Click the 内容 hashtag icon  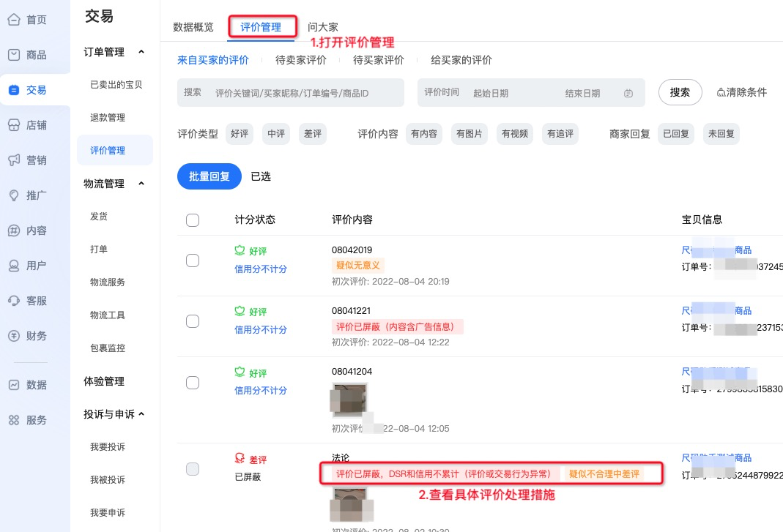point(14,231)
